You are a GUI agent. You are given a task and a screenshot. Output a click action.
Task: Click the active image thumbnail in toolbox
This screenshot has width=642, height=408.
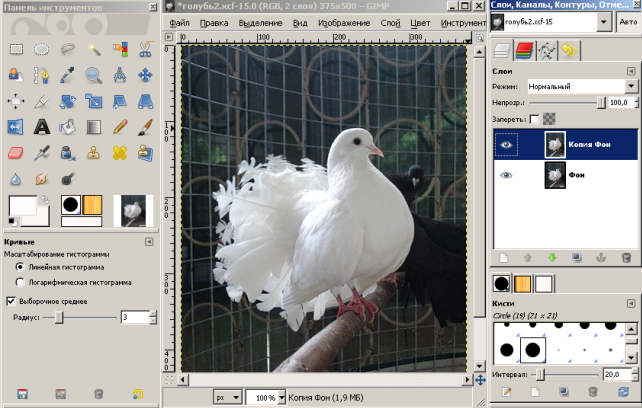(x=133, y=211)
